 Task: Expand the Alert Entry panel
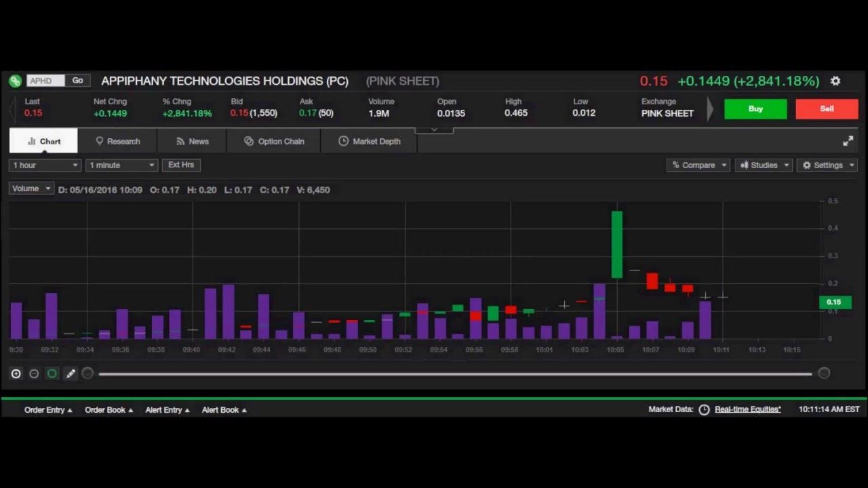[167, 410]
